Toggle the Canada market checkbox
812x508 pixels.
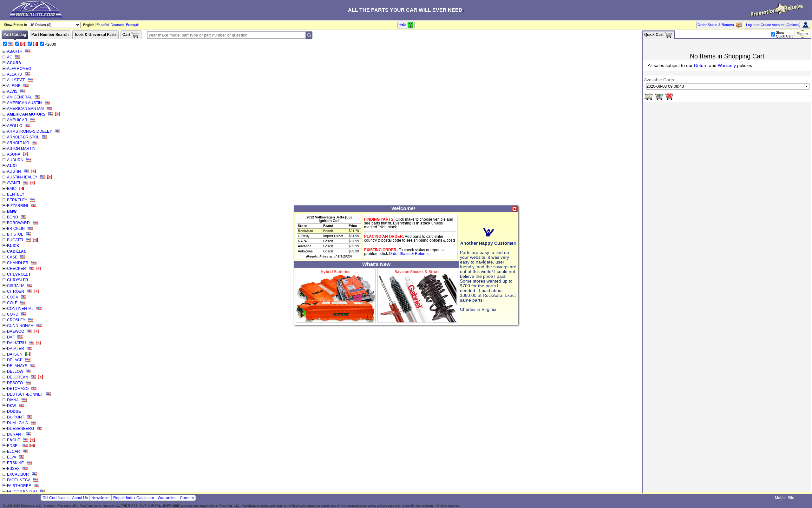pos(17,44)
